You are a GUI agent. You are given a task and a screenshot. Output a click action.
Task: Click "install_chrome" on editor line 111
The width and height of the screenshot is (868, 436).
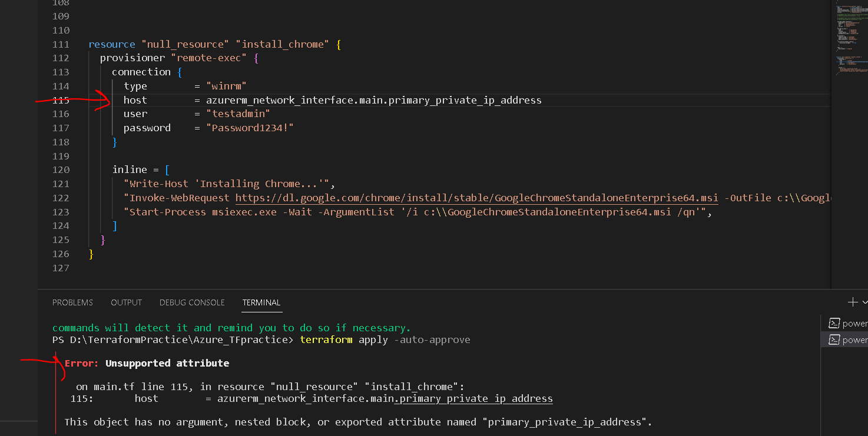pos(283,44)
